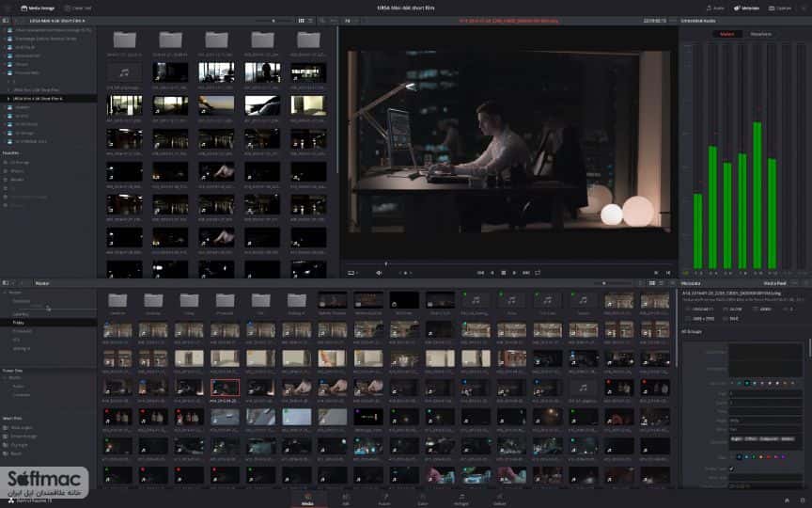Open media pool search icon
Image resolution: width=812 pixels, height=508 pixels.
[642, 283]
